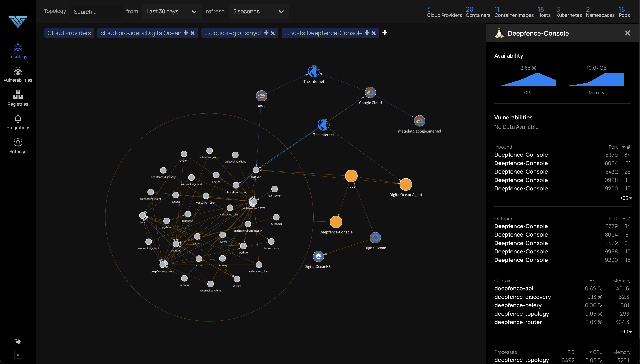Select the AWS cloud node
The width and height of the screenshot is (640, 364).
262,96
